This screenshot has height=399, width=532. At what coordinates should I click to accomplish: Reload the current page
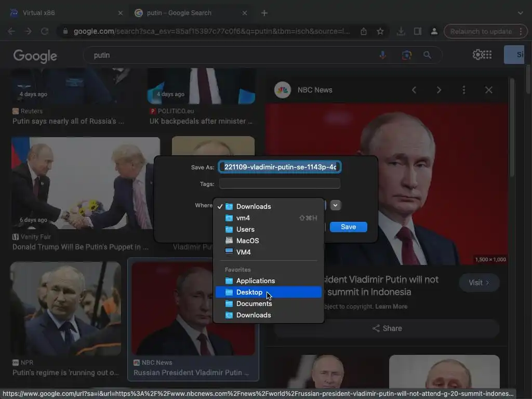click(45, 31)
